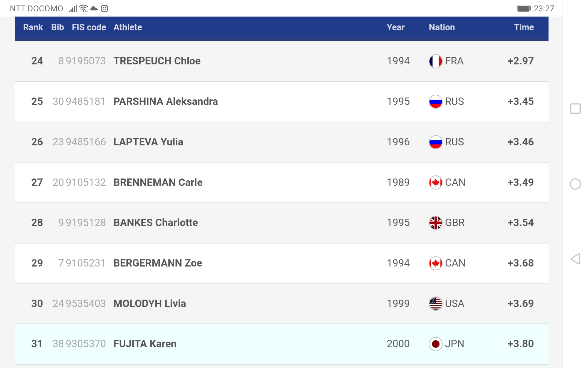Open athlete MOLODYH Livia
Viewport: 588px width, 368px height.
click(x=149, y=304)
